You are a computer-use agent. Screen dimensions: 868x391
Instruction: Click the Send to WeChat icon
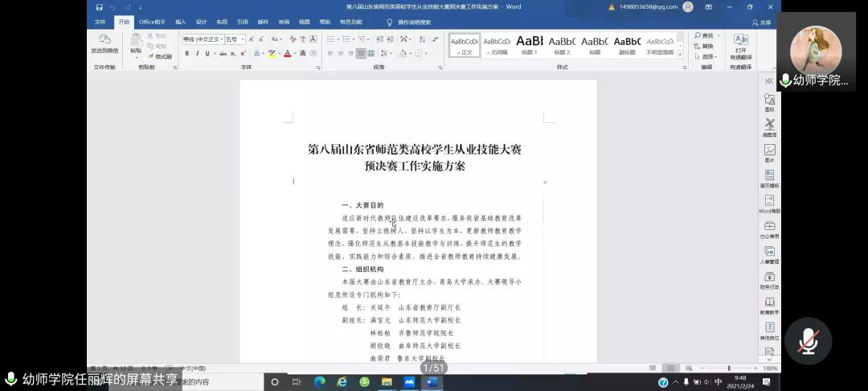pos(104,42)
